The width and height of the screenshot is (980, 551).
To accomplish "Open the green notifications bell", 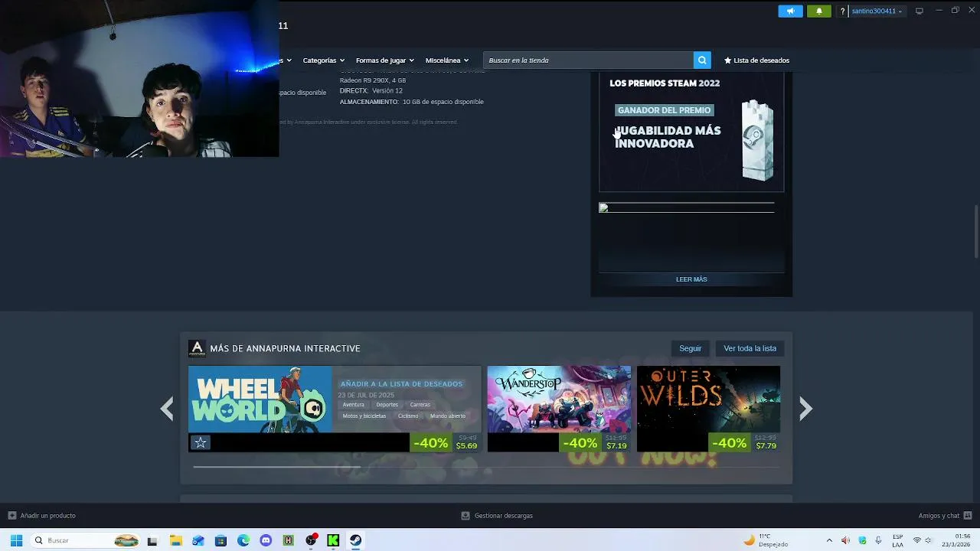I will [x=818, y=11].
